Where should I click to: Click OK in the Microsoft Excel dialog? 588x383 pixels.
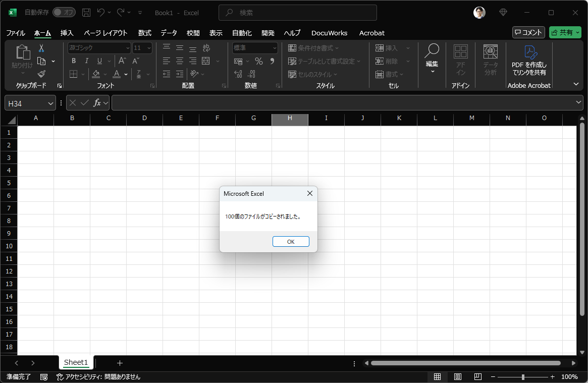(x=291, y=242)
